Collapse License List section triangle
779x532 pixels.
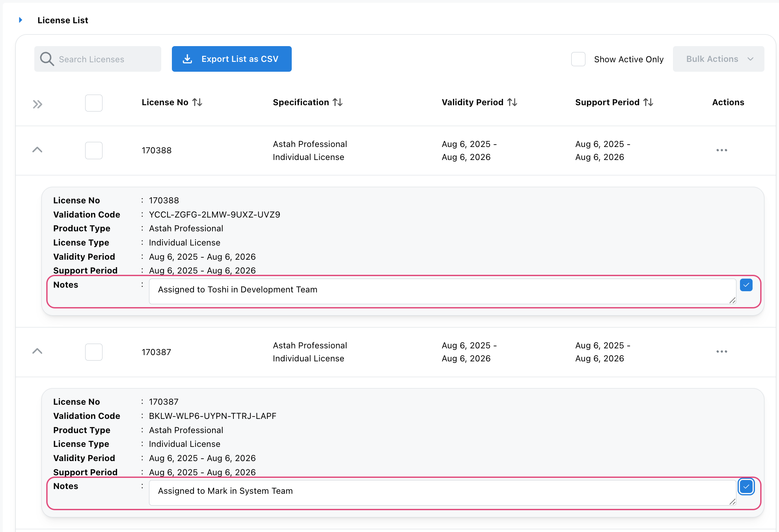pyautogui.click(x=20, y=20)
